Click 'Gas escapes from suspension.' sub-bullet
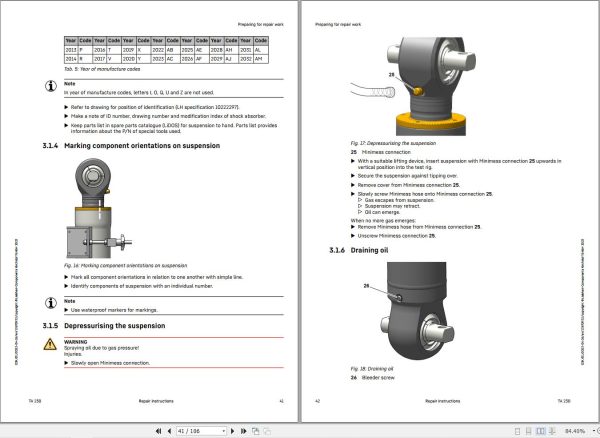This screenshot has height=438, width=600. coord(399,200)
